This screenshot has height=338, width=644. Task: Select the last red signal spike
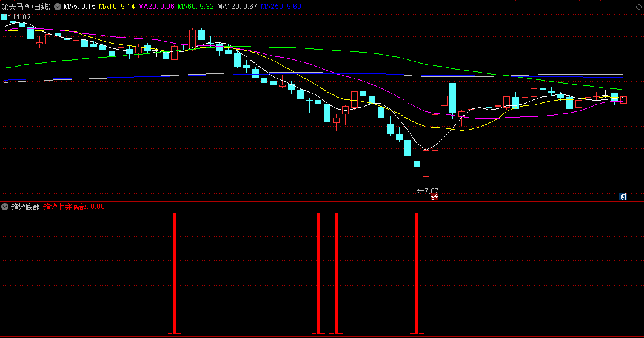(417, 274)
